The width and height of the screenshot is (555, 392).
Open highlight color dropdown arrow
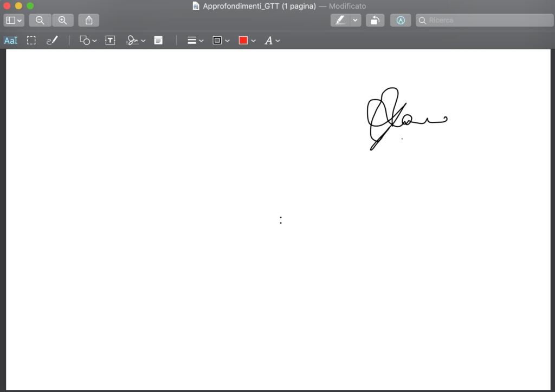pyautogui.click(x=356, y=21)
